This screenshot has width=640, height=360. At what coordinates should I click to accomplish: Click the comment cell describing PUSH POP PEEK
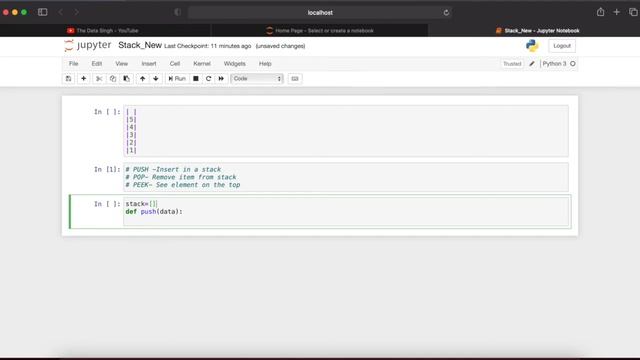(346, 177)
